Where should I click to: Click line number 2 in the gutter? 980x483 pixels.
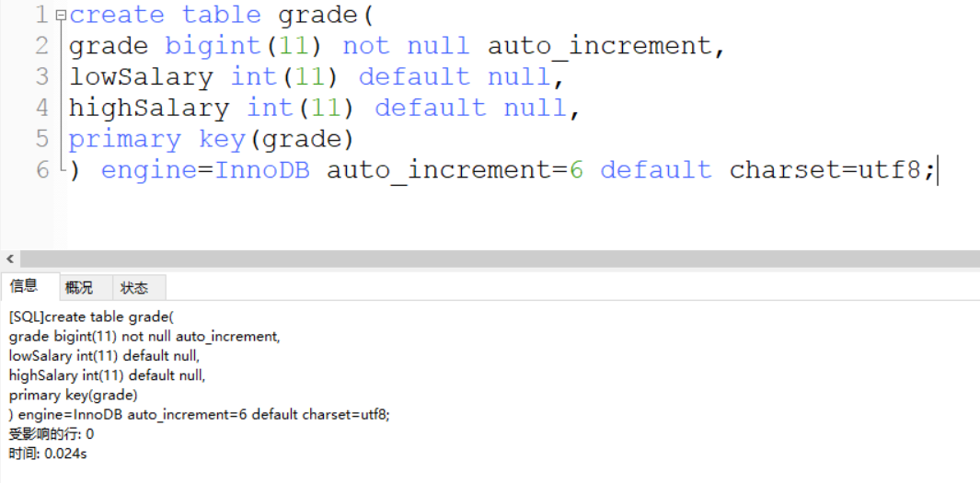click(x=42, y=46)
